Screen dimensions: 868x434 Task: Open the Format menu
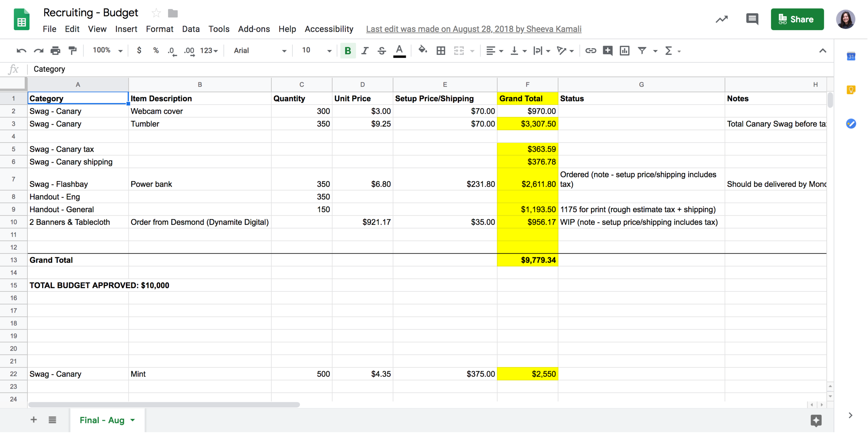159,29
